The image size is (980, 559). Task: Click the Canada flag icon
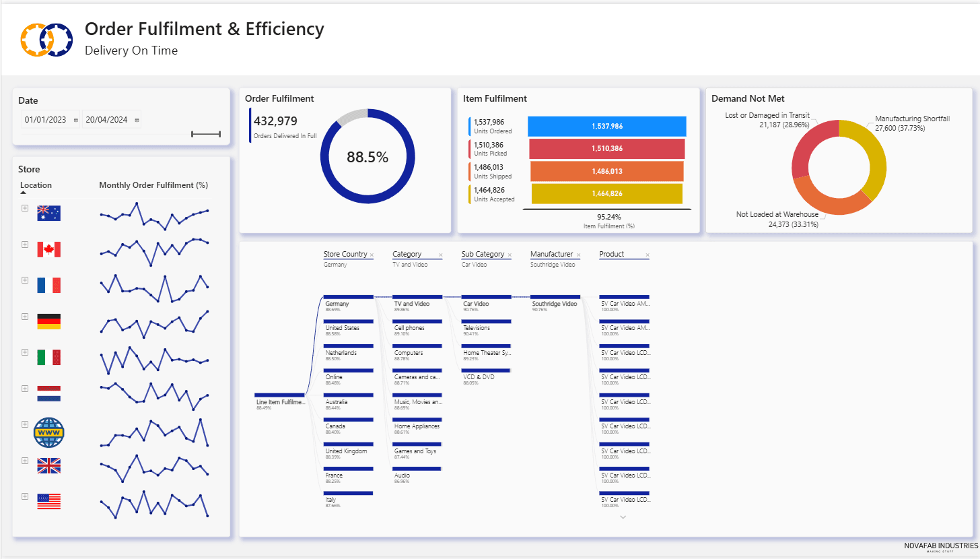[x=48, y=249]
